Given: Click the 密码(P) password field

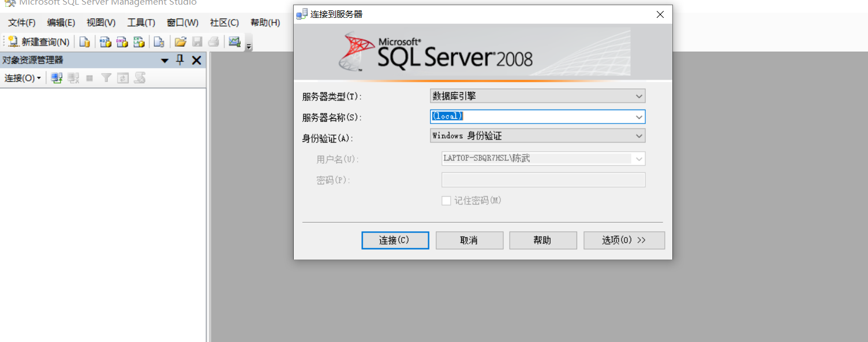Looking at the screenshot, I should click(543, 180).
